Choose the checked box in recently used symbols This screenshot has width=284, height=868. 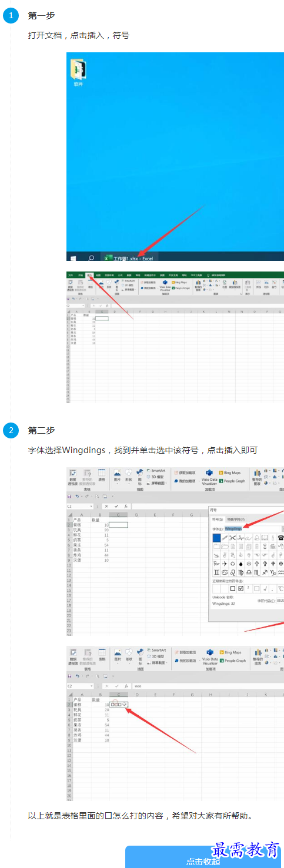[x=240, y=588]
